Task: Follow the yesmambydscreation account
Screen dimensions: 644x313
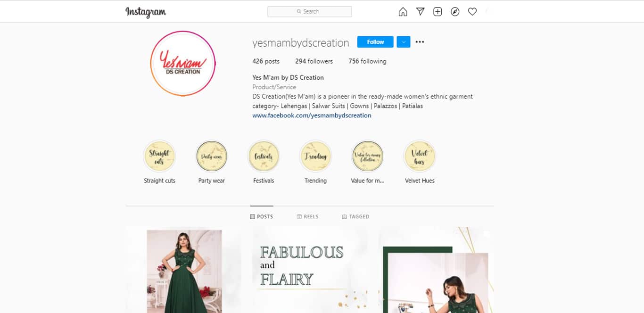Action: (x=375, y=42)
